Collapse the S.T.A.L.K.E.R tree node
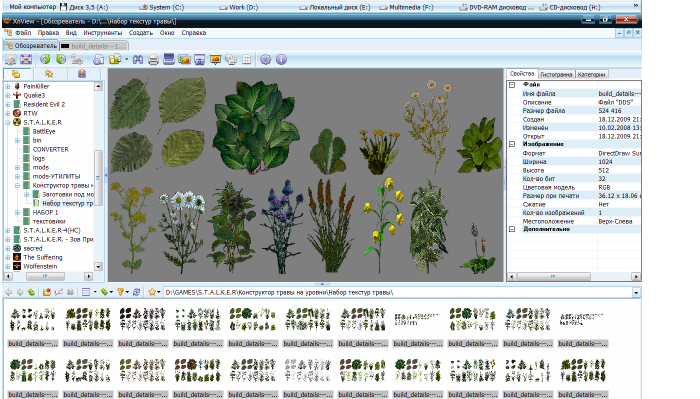700x399 pixels. pyautogui.click(x=8, y=122)
